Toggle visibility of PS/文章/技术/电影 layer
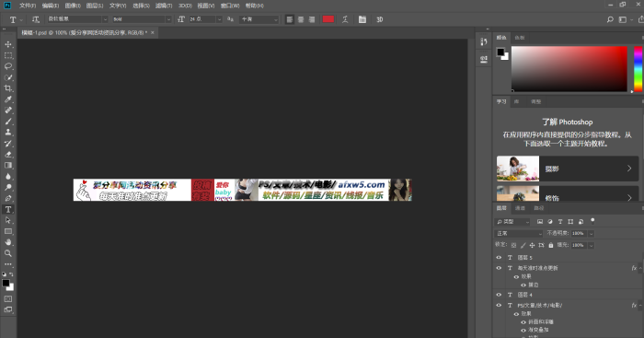This screenshot has height=338, width=644. (499, 306)
